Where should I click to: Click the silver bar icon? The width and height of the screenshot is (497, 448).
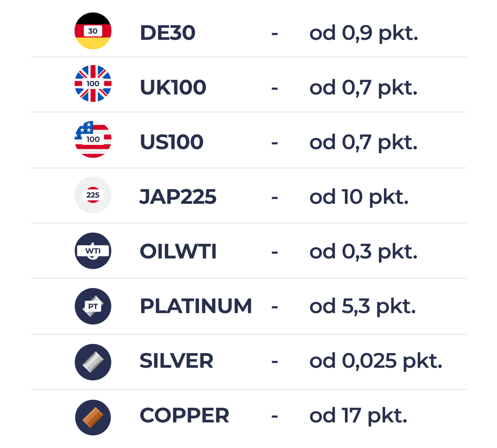(x=93, y=362)
